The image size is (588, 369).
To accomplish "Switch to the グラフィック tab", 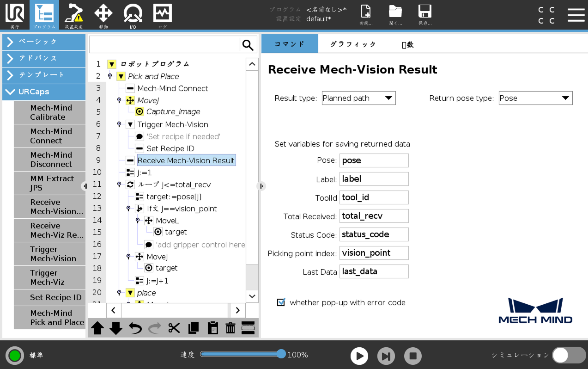I will [353, 44].
